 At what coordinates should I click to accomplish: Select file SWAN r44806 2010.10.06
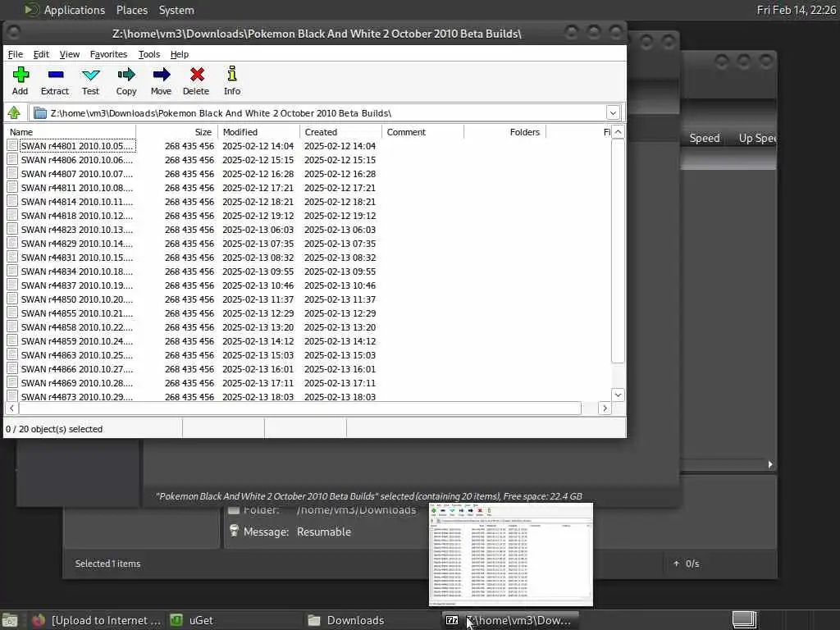(76, 160)
